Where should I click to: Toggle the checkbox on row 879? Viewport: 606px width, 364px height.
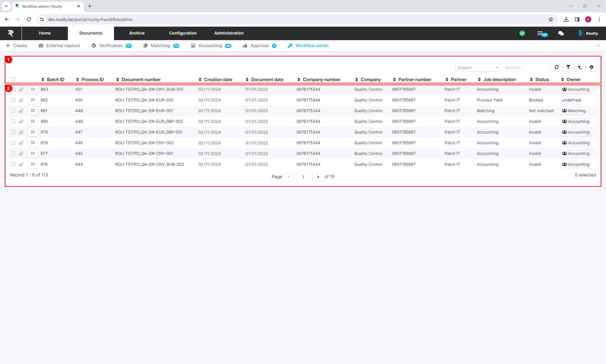(x=14, y=132)
